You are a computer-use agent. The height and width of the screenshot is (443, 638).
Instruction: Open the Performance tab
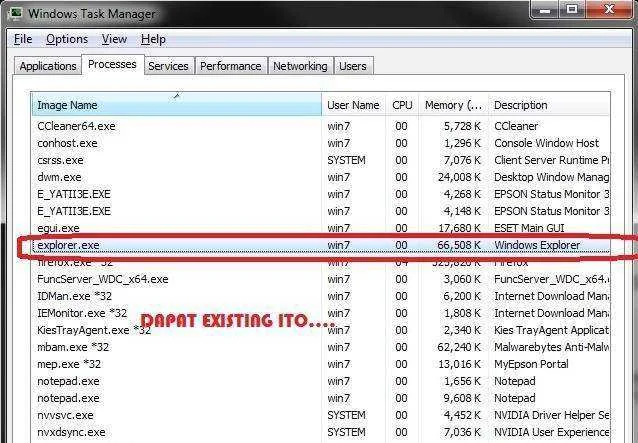click(231, 66)
